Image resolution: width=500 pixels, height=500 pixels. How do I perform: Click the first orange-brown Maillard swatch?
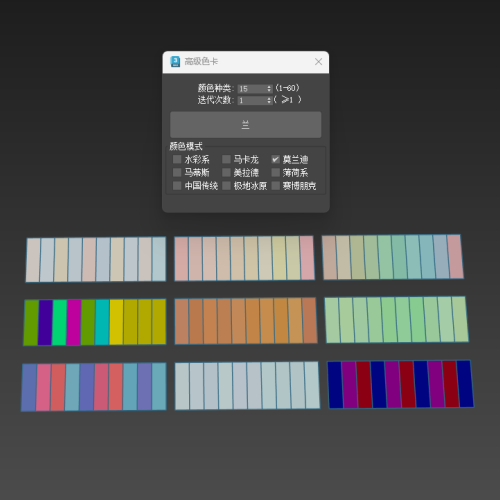click(182, 321)
